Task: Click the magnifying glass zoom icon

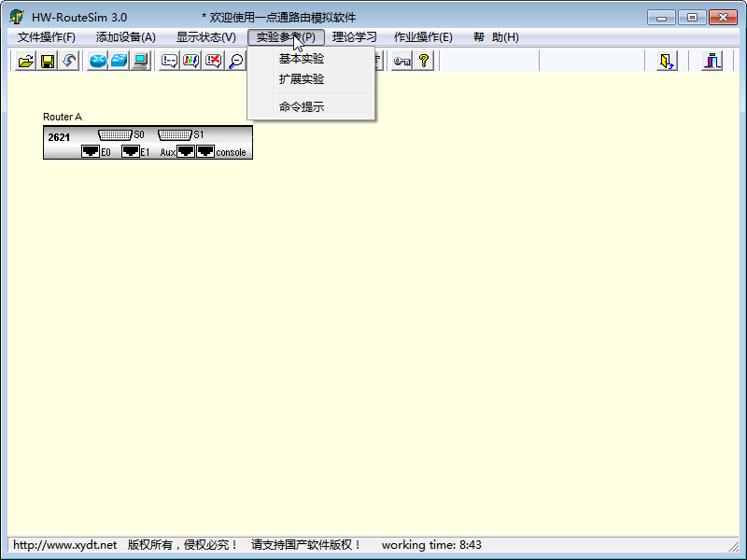Action: tap(235, 61)
